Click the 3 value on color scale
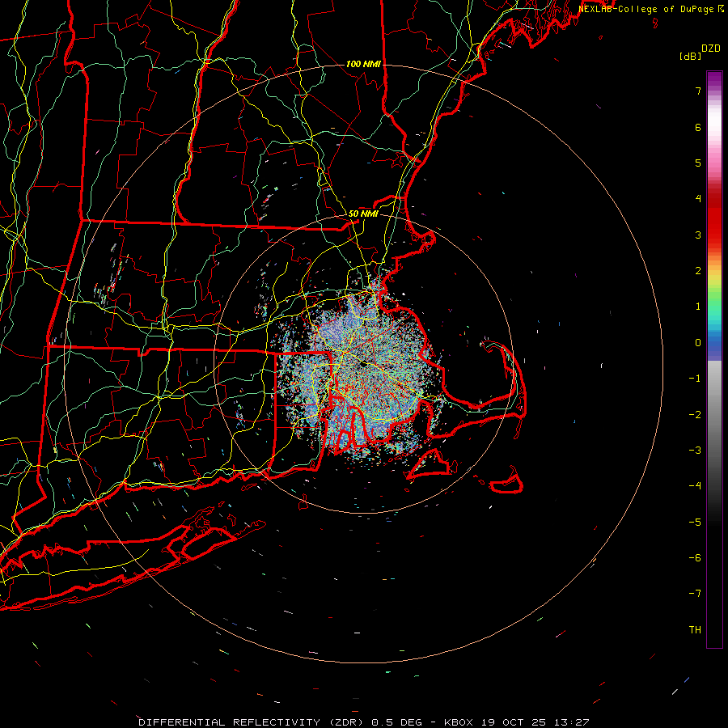The height and width of the screenshot is (728, 728). [698, 235]
